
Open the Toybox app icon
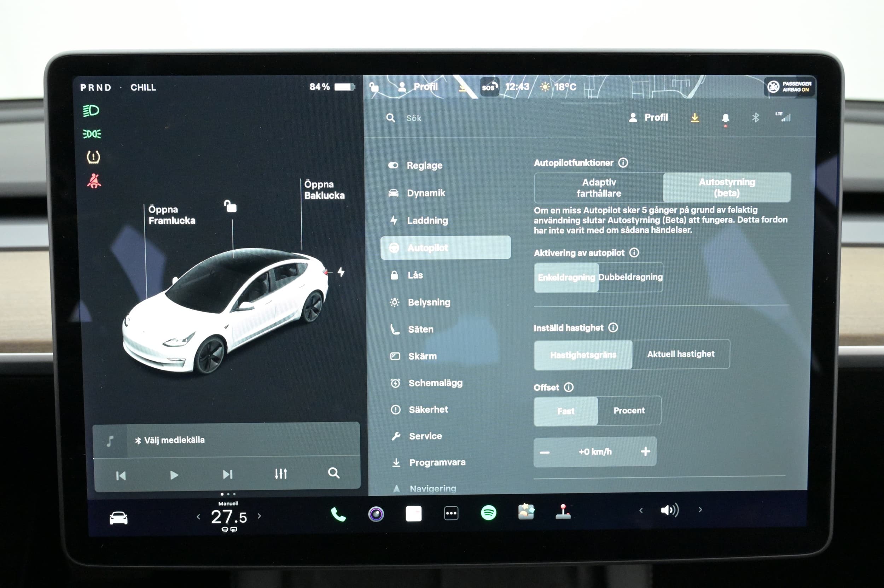tap(526, 512)
